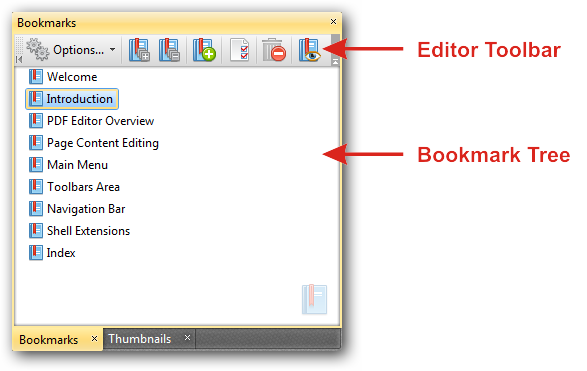
Task: Select the Introduction bookmark
Action: pyautogui.click(x=72, y=99)
